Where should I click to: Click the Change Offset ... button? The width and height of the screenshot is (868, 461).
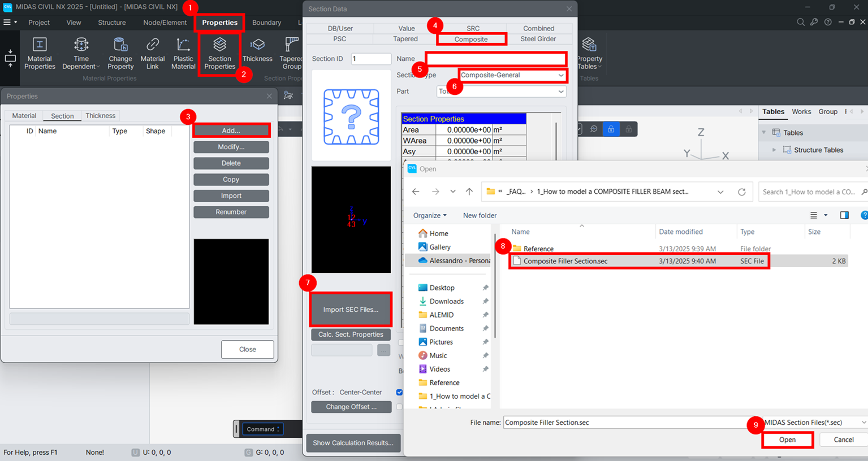[x=351, y=407]
